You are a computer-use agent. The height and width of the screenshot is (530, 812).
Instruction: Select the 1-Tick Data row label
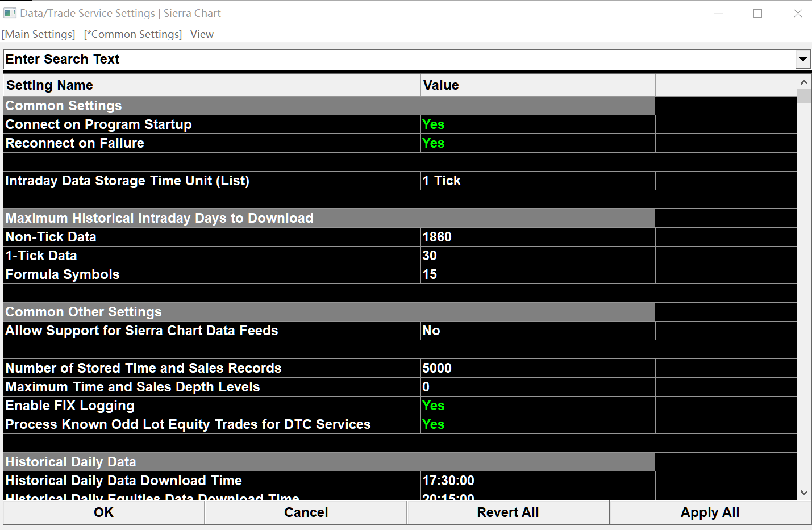coord(41,256)
